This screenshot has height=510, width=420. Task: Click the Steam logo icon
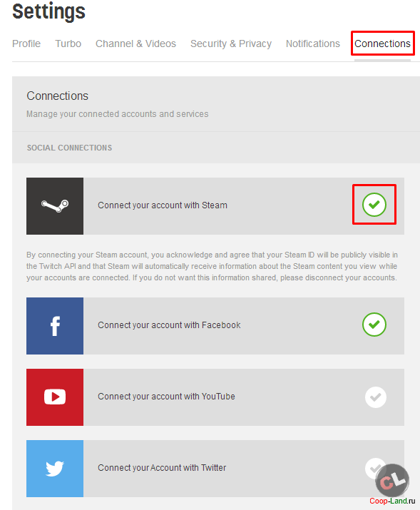[55, 206]
